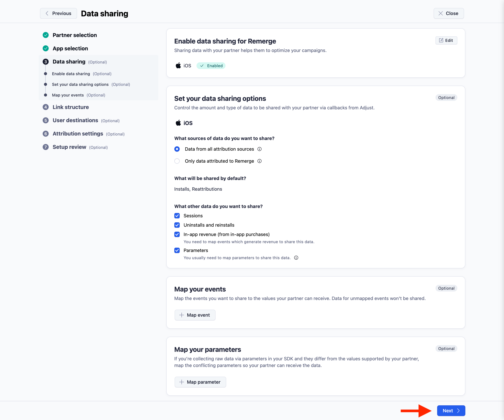Select Only data attributed to Remerge

click(x=177, y=161)
